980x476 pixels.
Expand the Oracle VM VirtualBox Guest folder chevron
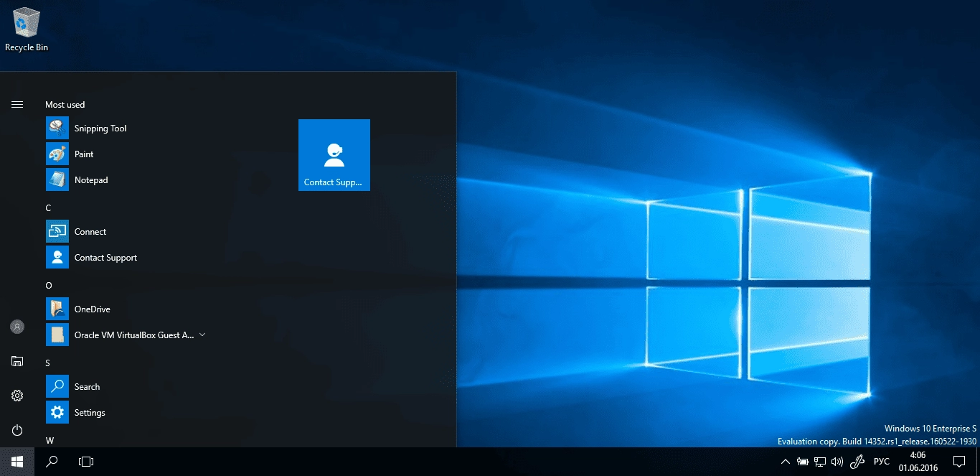202,335
